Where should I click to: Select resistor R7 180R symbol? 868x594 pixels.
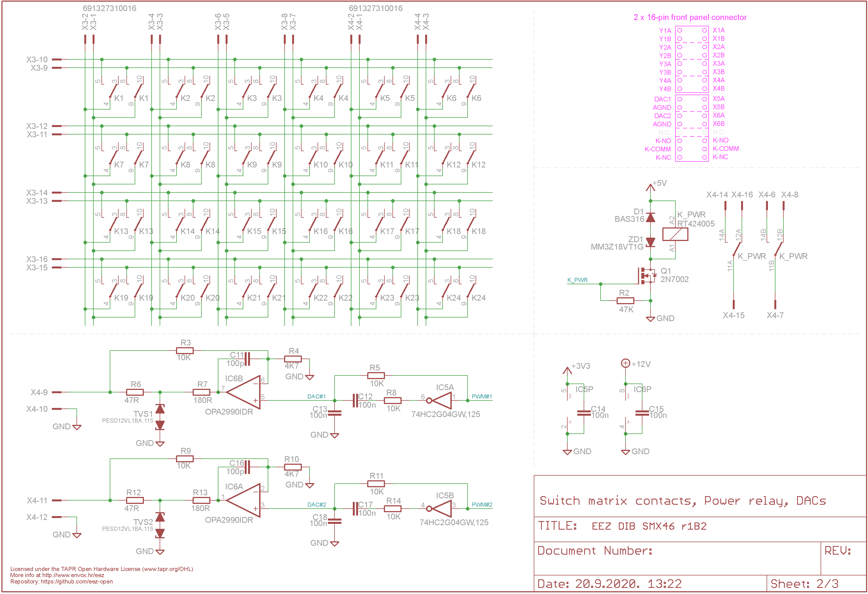(201, 392)
